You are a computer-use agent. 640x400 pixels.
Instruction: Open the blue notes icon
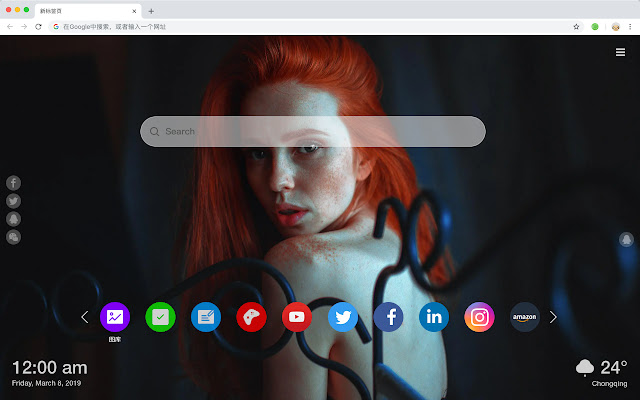point(206,317)
